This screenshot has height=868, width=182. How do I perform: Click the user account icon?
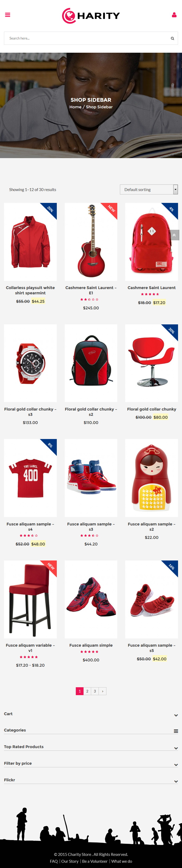(x=174, y=15)
